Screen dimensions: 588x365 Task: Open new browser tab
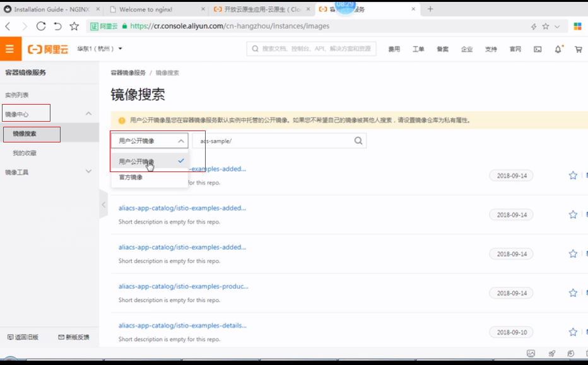430,9
